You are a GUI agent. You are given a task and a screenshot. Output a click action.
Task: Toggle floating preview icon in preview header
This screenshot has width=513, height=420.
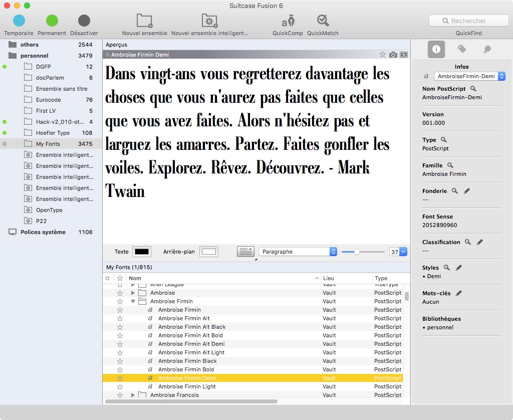404,55
